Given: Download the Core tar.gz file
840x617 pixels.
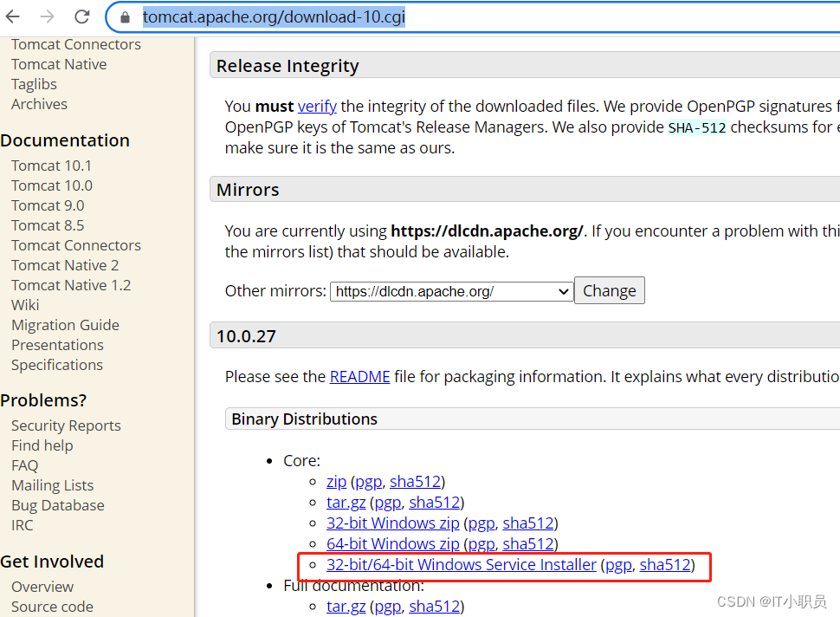Looking at the screenshot, I should point(346,503).
